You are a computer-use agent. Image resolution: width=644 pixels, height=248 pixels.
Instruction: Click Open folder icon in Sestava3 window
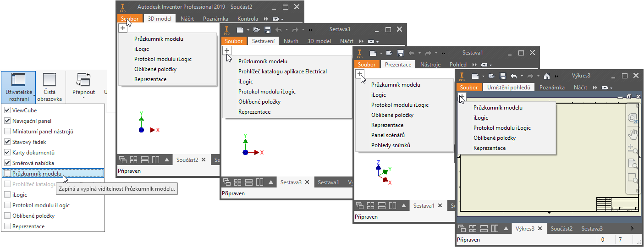256,29
